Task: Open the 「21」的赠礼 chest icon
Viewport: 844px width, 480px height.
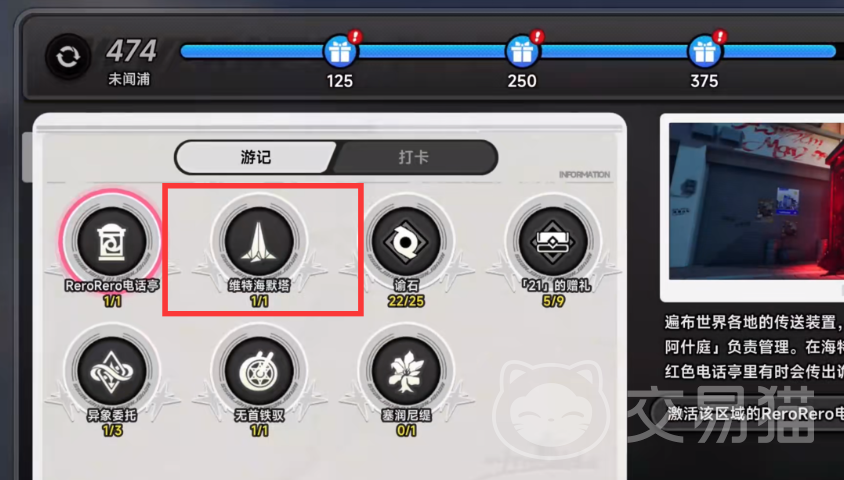Action: [x=553, y=241]
